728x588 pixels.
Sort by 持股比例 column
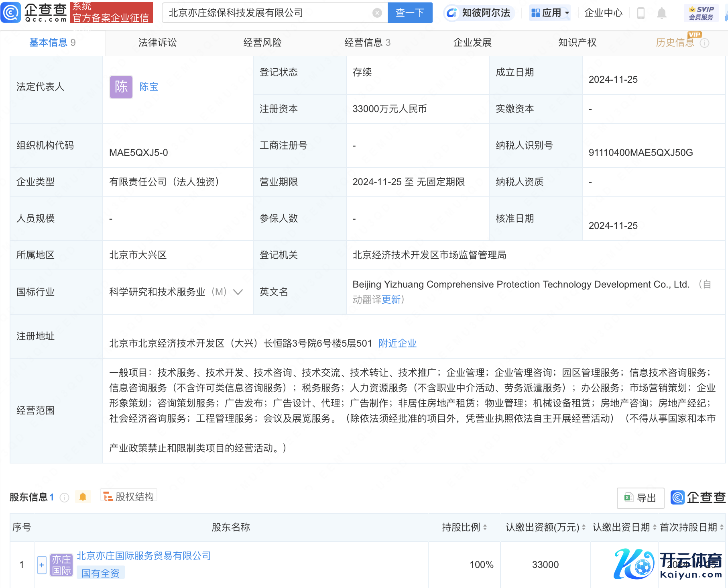pos(485,527)
